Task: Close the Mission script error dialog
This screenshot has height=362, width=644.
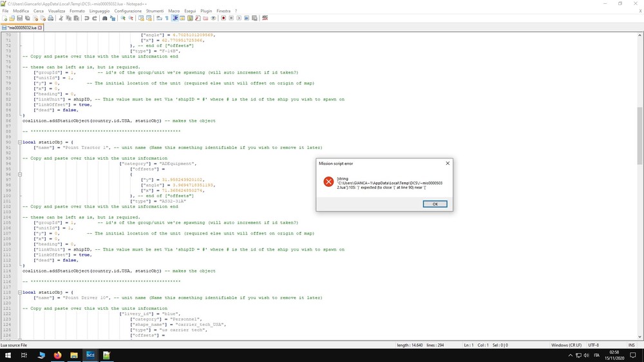Action: (x=448, y=163)
